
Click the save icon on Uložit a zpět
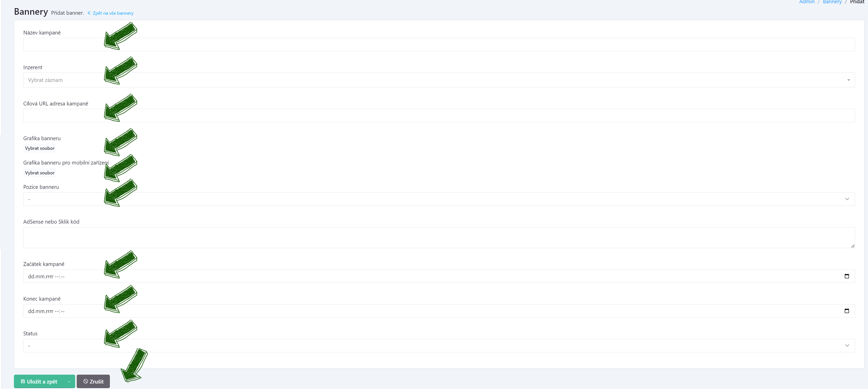[x=23, y=381]
